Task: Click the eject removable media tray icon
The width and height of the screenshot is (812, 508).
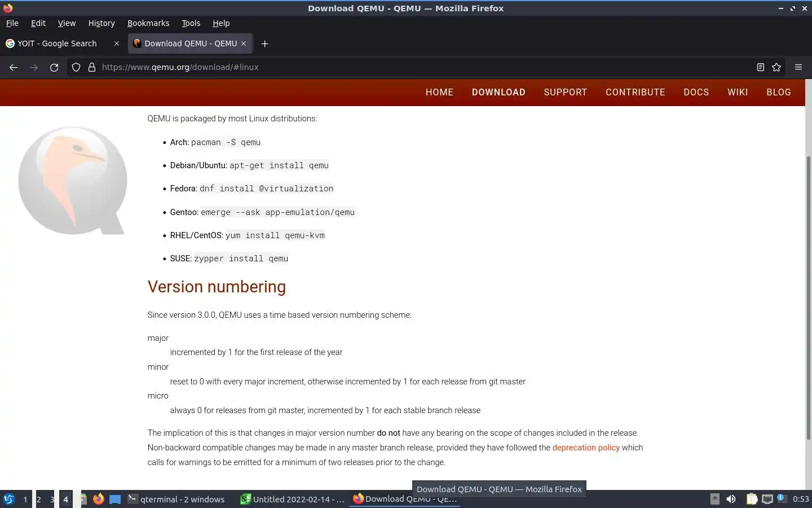Action: click(x=714, y=499)
